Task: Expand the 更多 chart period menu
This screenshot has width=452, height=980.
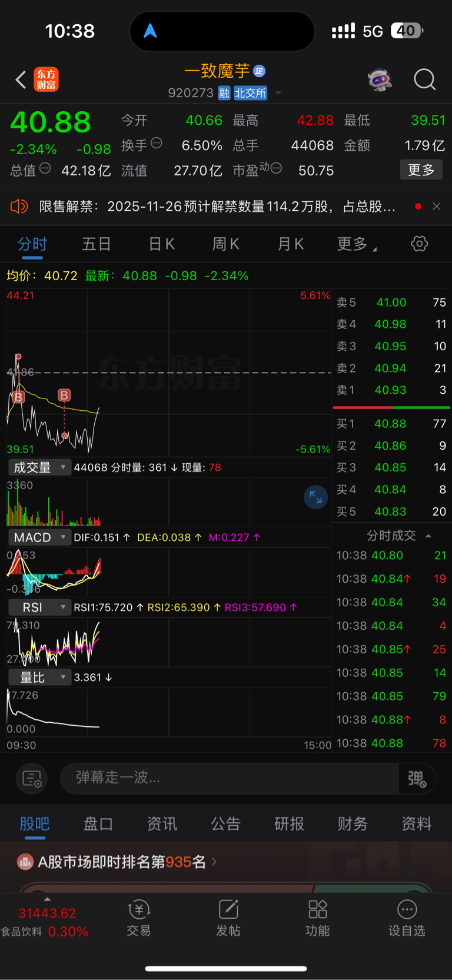Action: coord(357,244)
